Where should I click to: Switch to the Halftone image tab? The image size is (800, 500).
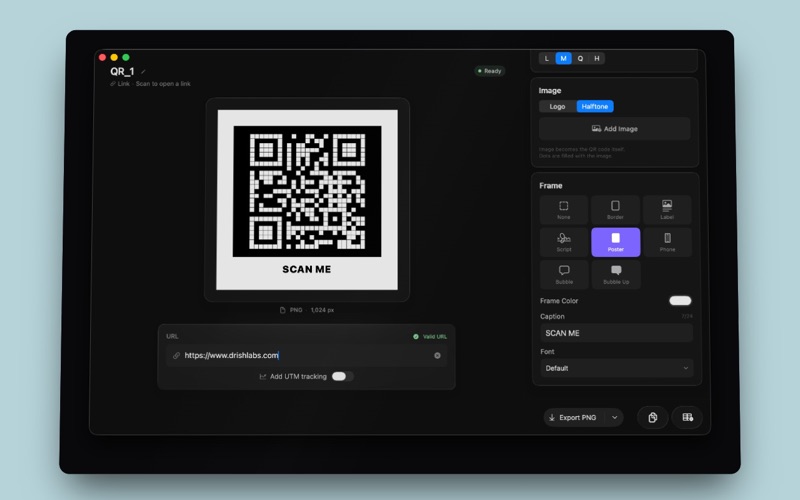tap(595, 107)
